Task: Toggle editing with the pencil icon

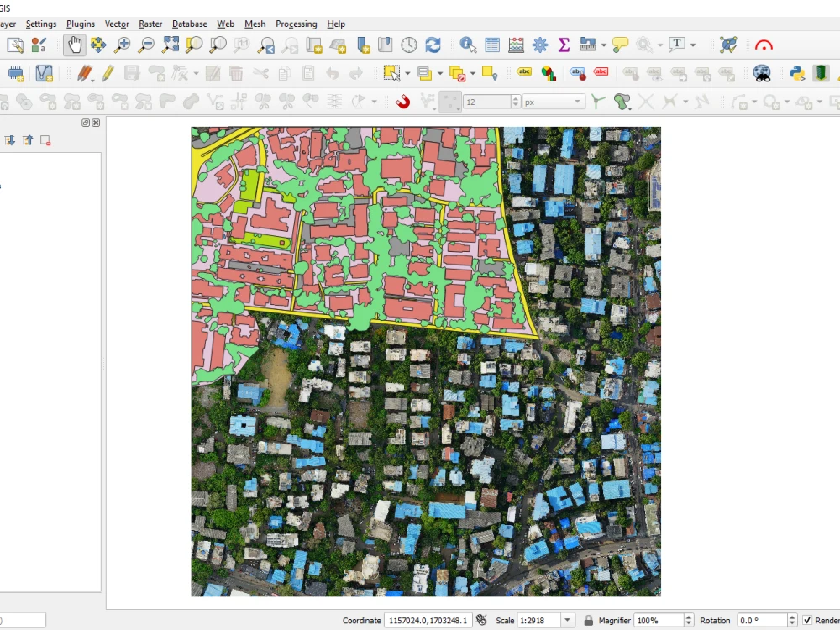Action: [107, 73]
